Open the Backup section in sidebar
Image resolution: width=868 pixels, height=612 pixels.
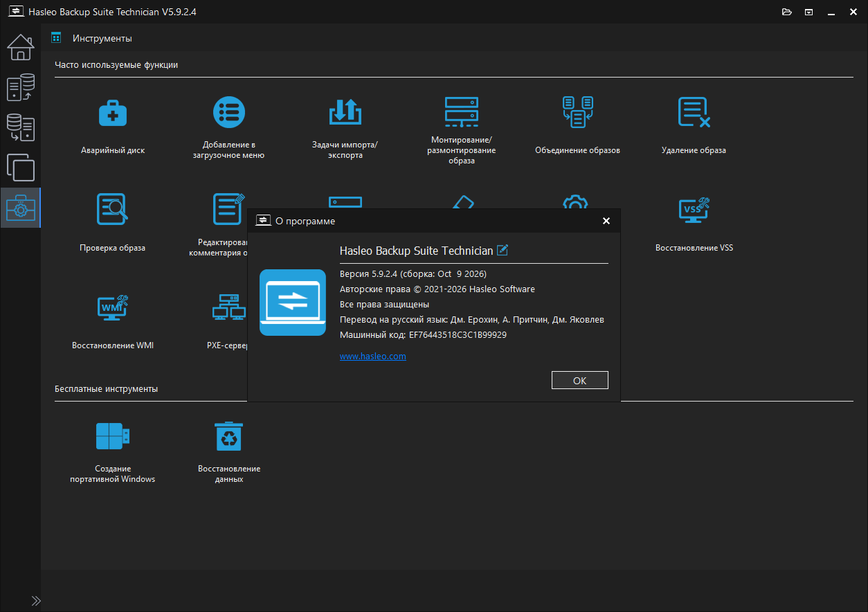[x=21, y=87]
